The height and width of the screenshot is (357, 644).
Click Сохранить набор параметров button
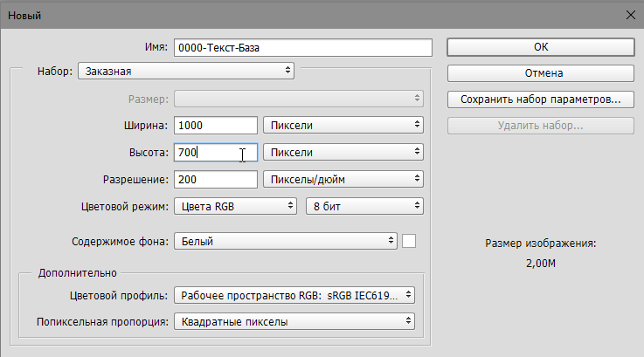(540, 100)
